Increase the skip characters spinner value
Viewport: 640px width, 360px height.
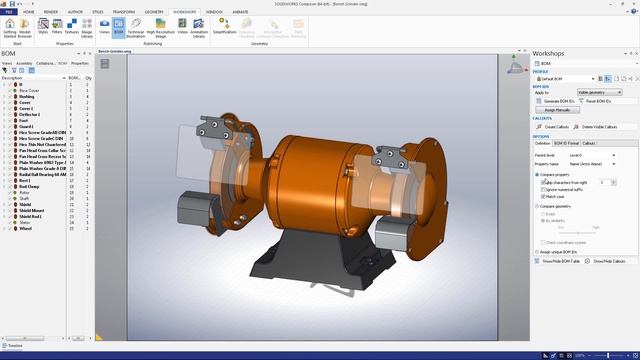[x=613, y=181]
